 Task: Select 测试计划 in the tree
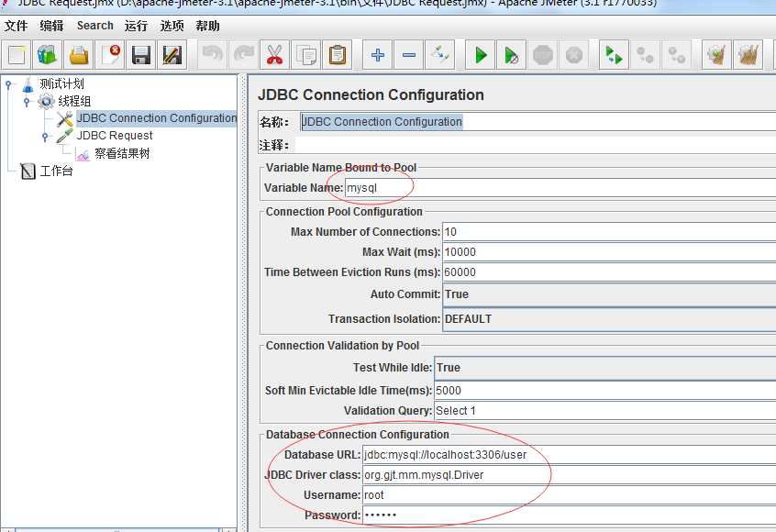(61, 84)
